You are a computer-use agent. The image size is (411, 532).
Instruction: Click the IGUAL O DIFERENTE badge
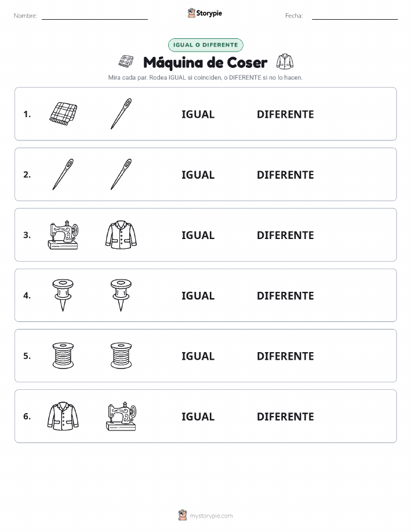(205, 45)
